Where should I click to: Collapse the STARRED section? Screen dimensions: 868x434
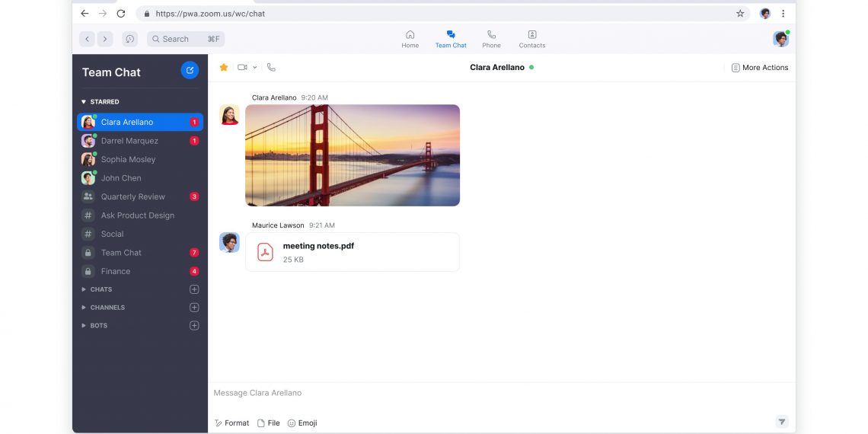(x=84, y=102)
